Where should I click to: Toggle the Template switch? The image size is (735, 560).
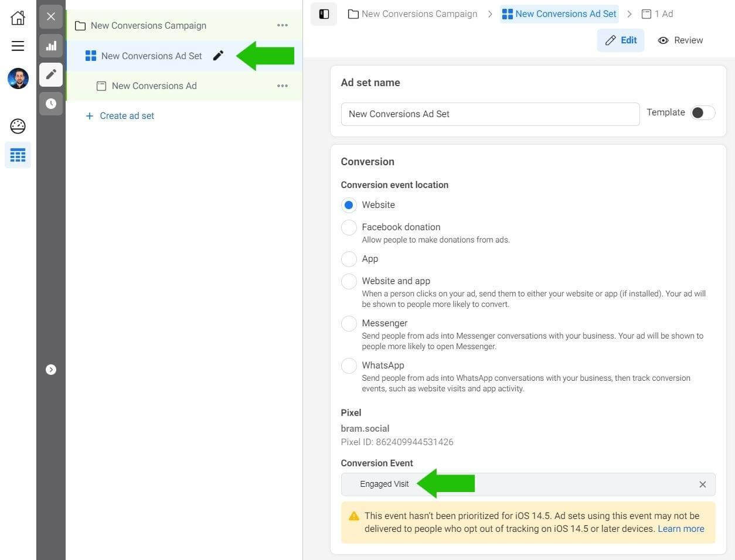click(x=703, y=113)
